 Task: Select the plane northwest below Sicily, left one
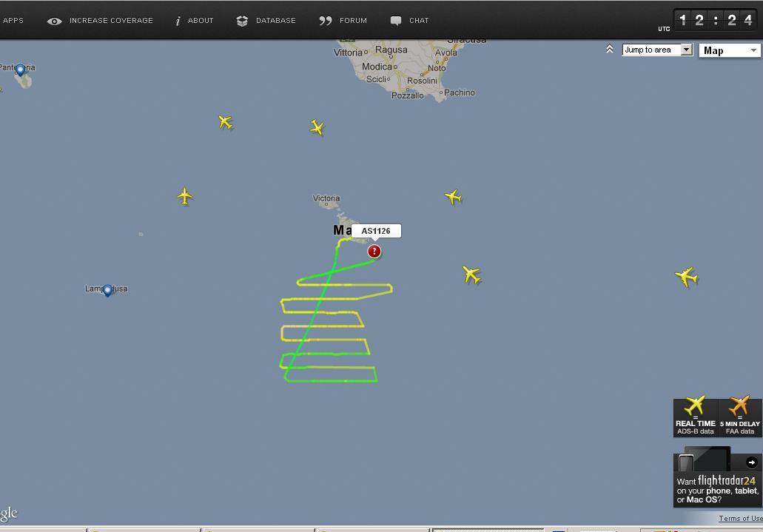[x=225, y=122]
